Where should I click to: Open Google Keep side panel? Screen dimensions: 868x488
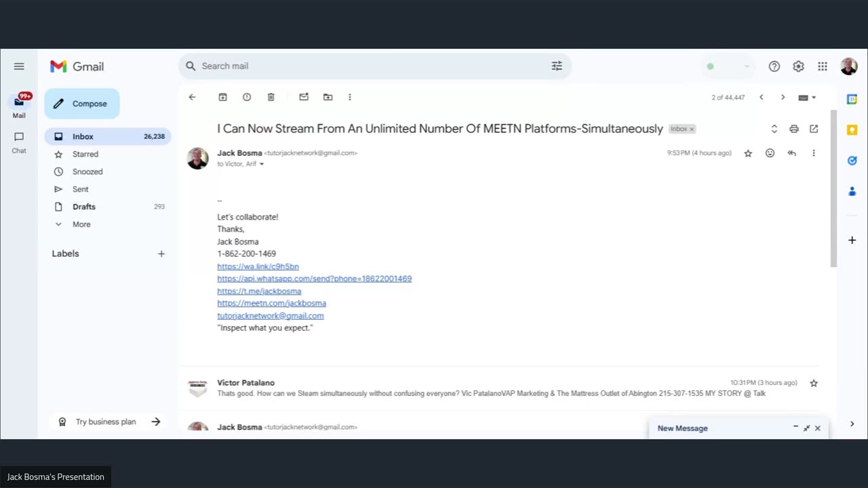(x=852, y=129)
